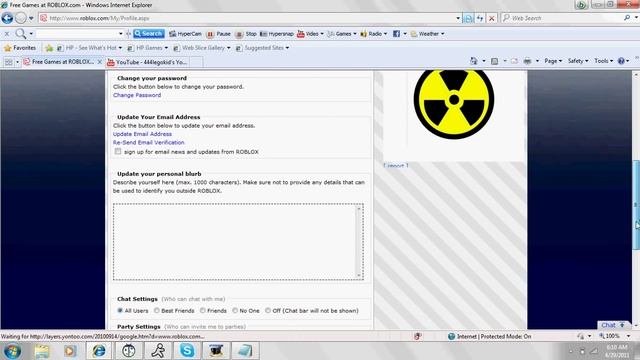Click the Pause recording button
640x360 pixels.
click(x=218, y=34)
